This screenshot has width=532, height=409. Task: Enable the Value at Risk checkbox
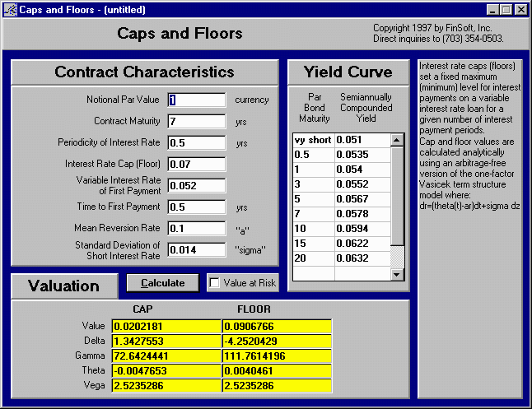(214, 283)
